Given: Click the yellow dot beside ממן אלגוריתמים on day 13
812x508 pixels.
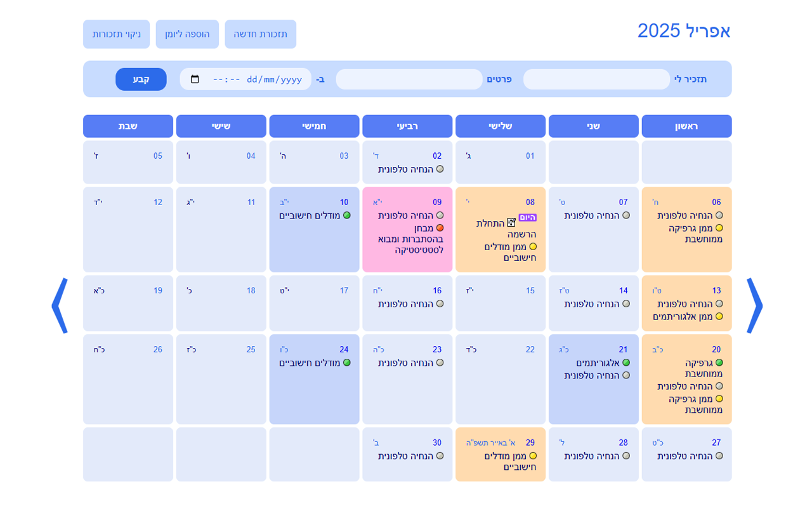Looking at the screenshot, I should pyautogui.click(x=719, y=316).
